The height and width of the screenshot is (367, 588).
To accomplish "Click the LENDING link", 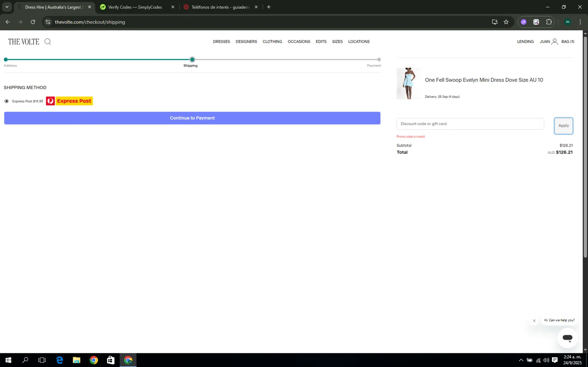I will [525, 42].
